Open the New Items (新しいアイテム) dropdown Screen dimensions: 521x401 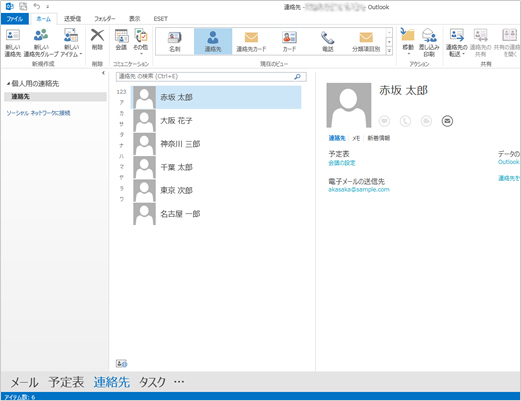click(x=71, y=43)
